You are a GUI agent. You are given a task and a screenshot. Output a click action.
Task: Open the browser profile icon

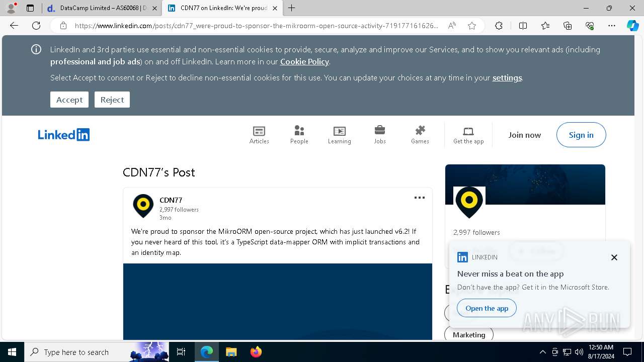(x=11, y=8)
